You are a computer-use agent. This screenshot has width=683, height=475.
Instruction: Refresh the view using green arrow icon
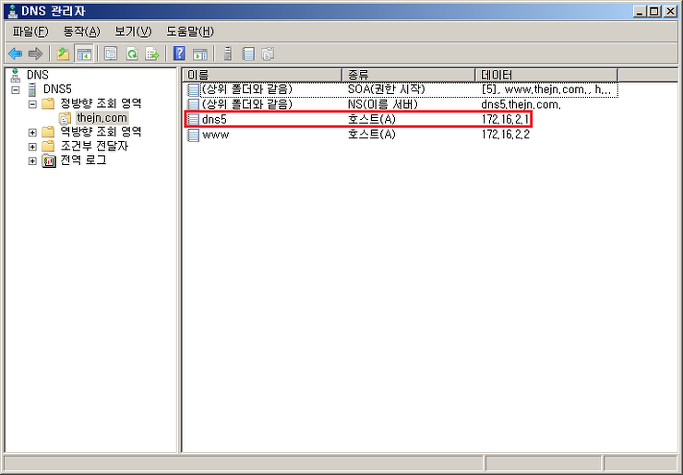pyautogui.click(x=132, y=54)
